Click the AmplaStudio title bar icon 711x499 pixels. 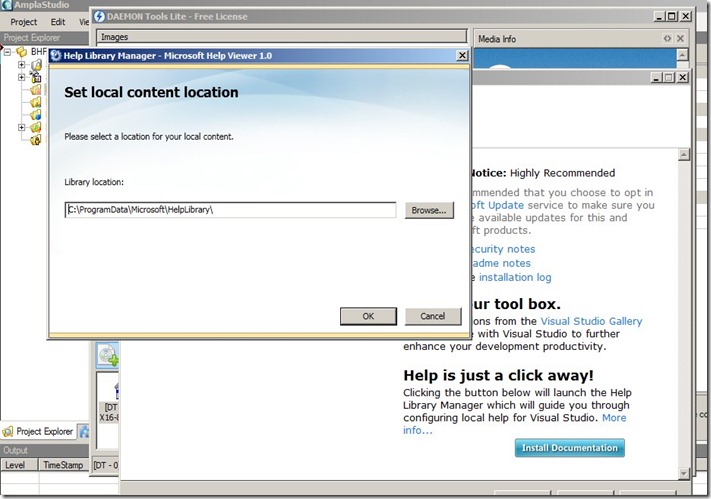click(6, 5)
